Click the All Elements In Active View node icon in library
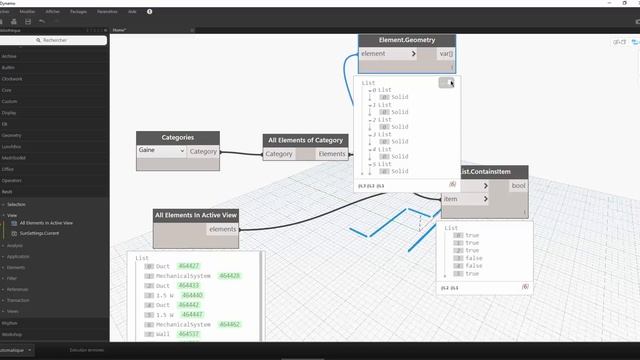 click(x=14, y=223)
